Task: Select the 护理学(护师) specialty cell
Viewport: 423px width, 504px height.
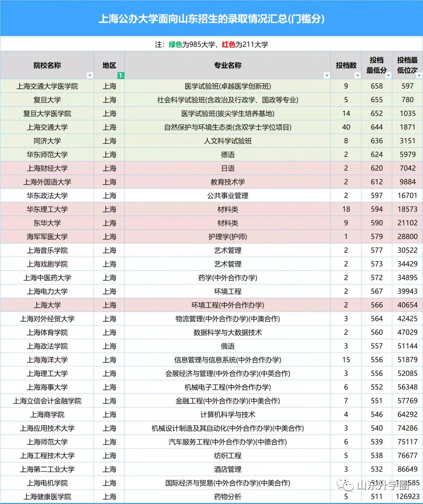Action: (x=226, y=236)
